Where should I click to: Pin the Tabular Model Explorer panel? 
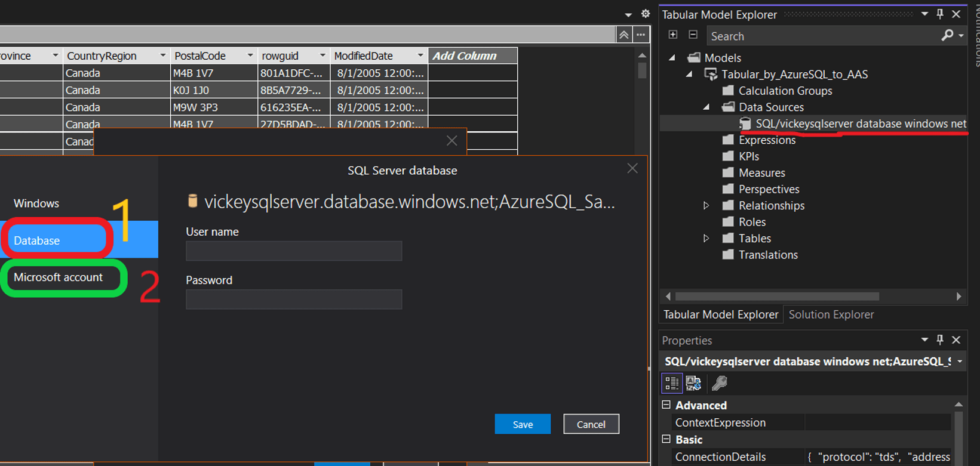pos(940,14)
